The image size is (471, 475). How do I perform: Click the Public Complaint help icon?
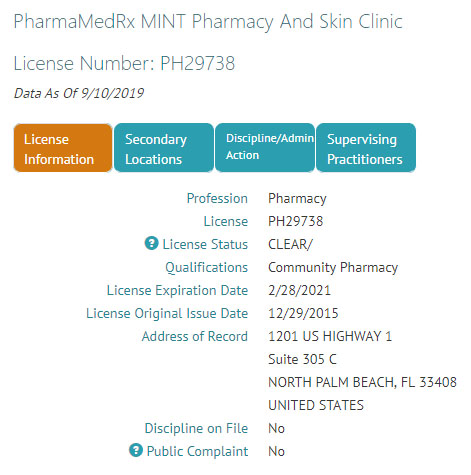136,450
